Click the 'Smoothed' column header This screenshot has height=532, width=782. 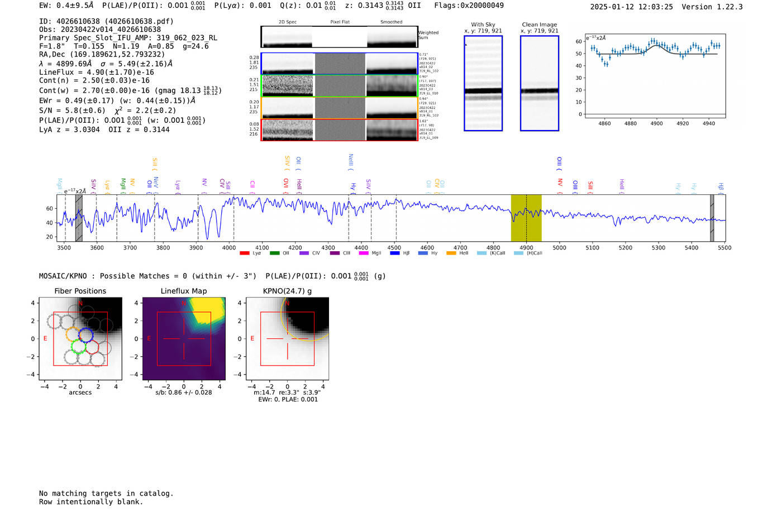[392, 22]
